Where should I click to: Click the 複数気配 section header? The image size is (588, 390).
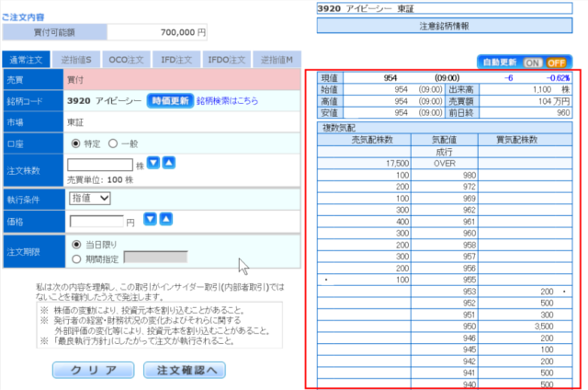pos(445,128)
